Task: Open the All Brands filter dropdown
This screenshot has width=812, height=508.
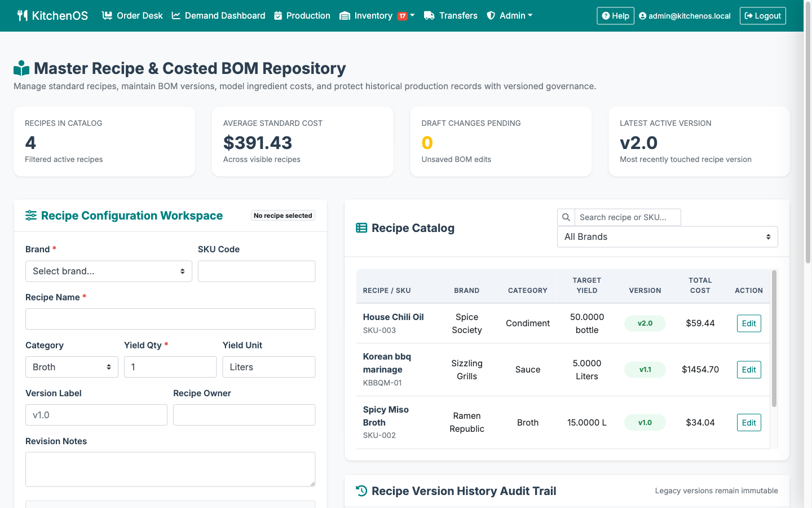Action: [668, 237]
